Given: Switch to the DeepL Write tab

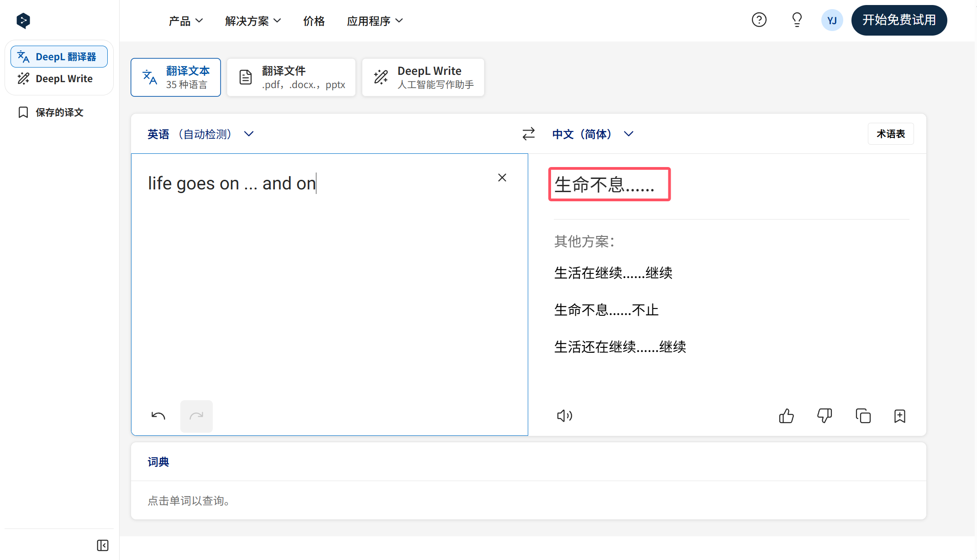Looking at the screenshot, I should point(423,77).
